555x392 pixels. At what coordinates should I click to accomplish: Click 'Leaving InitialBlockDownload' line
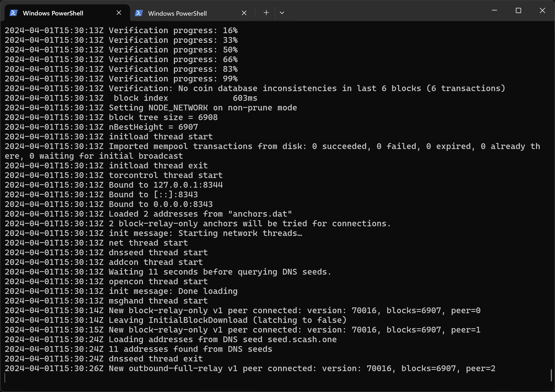point(176,320)
